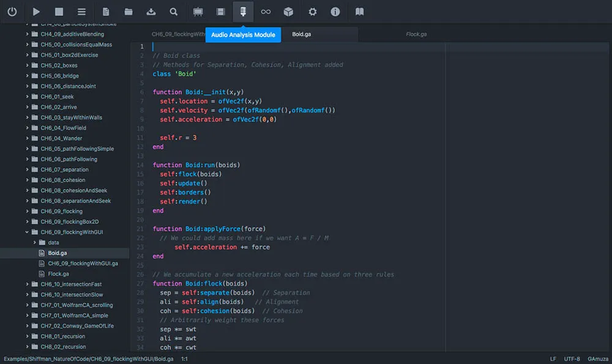Expand the CH7_01_WolframCA_scrolling folder

pos(26,305)
